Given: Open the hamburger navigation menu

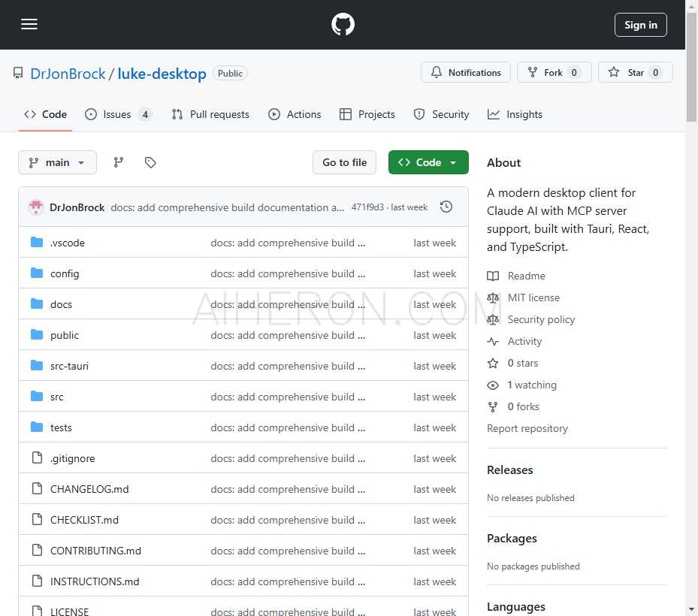Looking at the screenshot, I should click(x=29, y=24).
